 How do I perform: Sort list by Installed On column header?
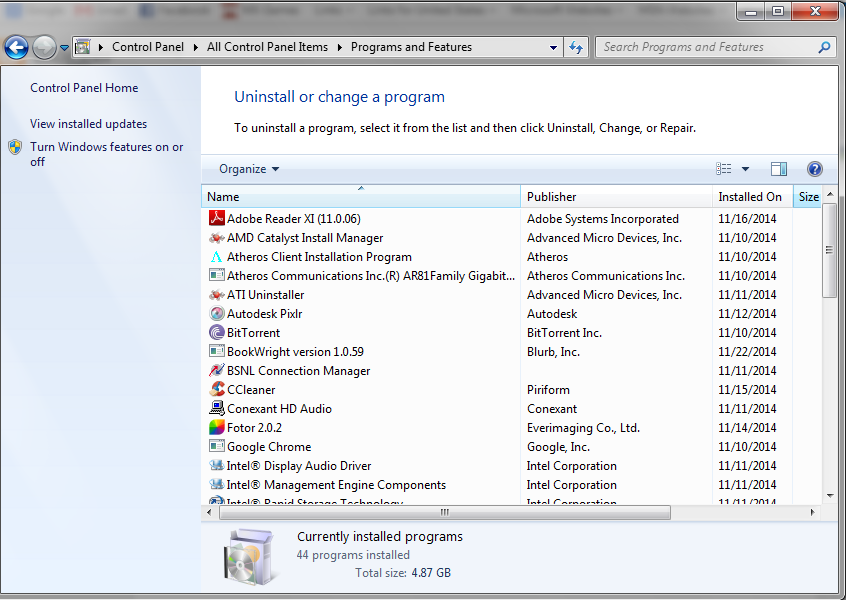(753, 196)
